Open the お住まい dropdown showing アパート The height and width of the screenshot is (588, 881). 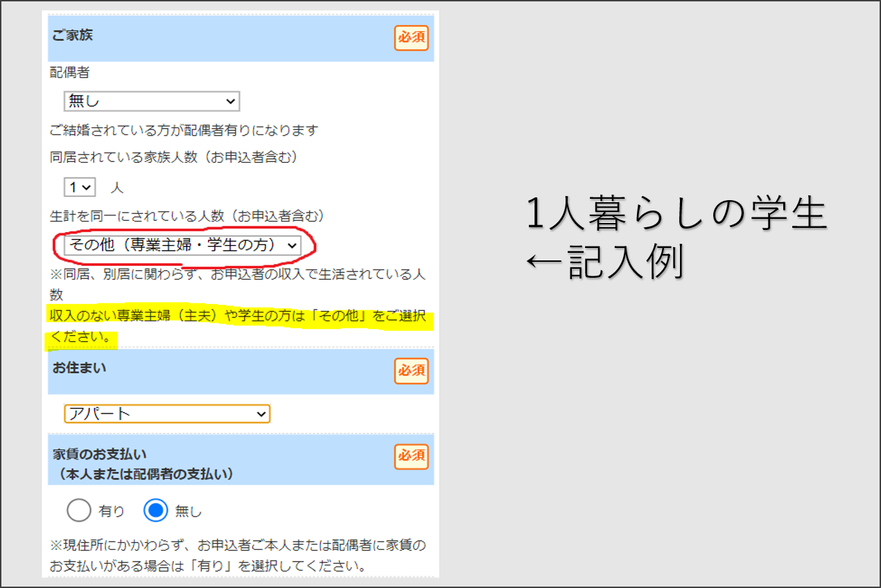click(x=167, y=413)
